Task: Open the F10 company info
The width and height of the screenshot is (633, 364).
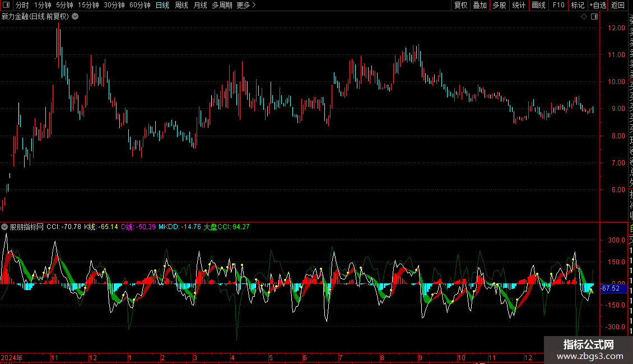Action: pyautogui.click(x=558, y=5)
